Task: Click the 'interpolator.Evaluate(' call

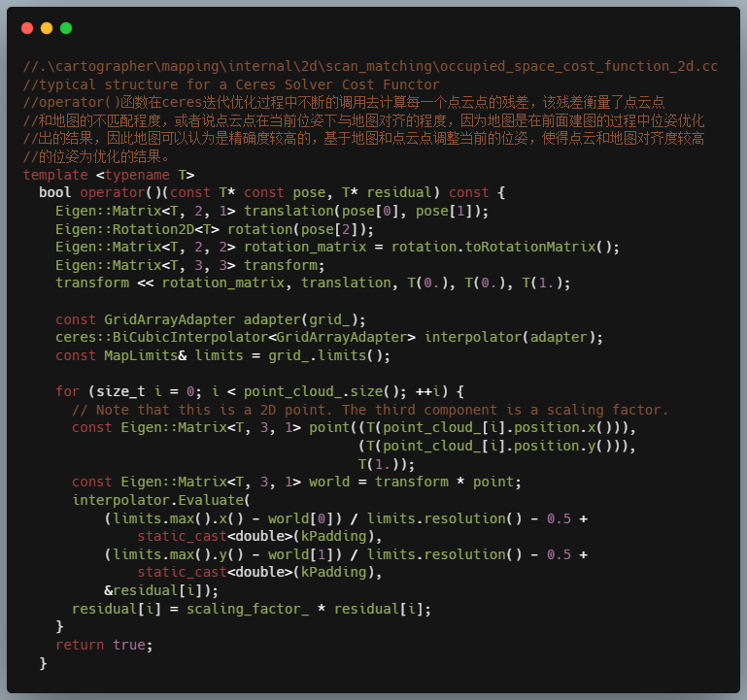Action: tap(161, 500)
